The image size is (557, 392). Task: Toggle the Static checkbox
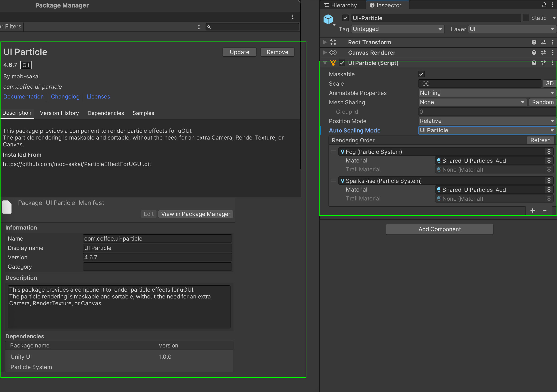pyautogui.click(x=526, y=18)
